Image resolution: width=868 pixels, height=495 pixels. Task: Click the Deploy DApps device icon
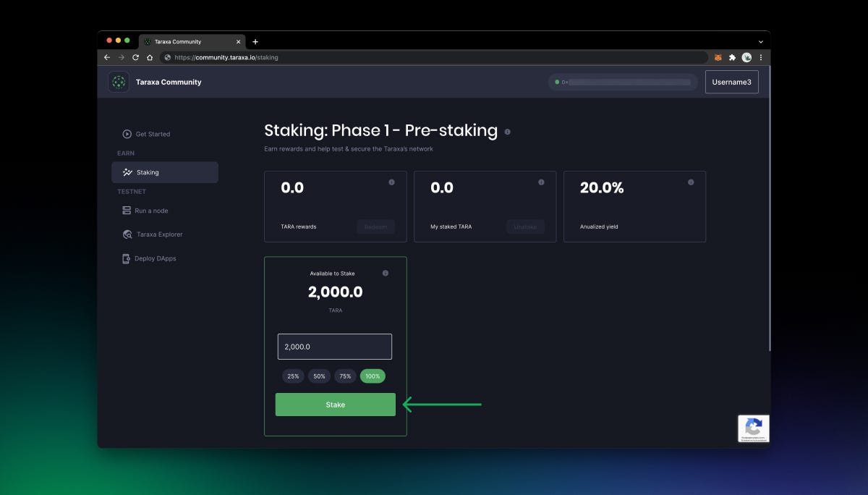tap(127, 258)
